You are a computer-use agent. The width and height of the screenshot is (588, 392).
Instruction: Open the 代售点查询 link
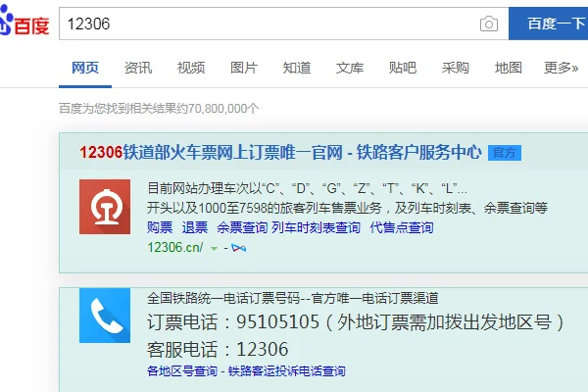coord(402,227)
